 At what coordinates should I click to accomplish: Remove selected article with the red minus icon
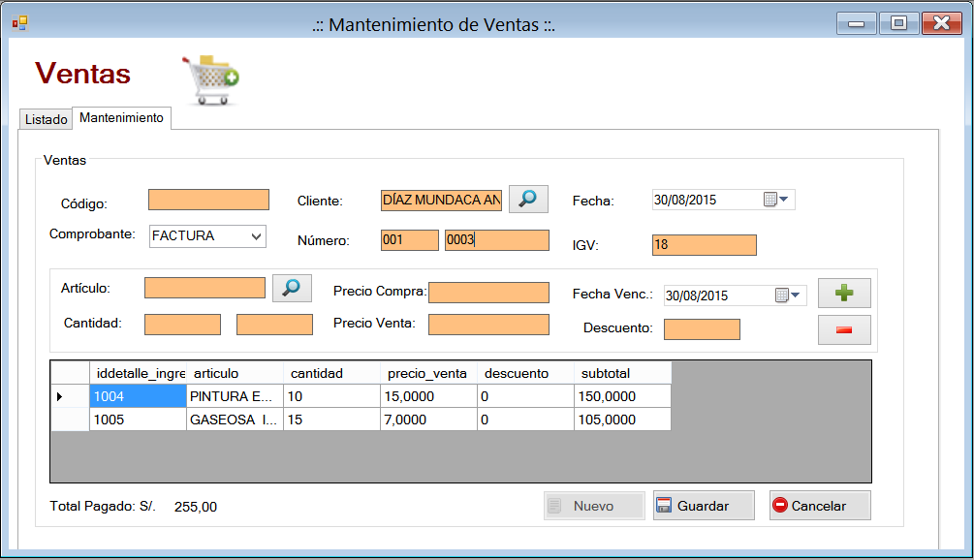point(843,328)
